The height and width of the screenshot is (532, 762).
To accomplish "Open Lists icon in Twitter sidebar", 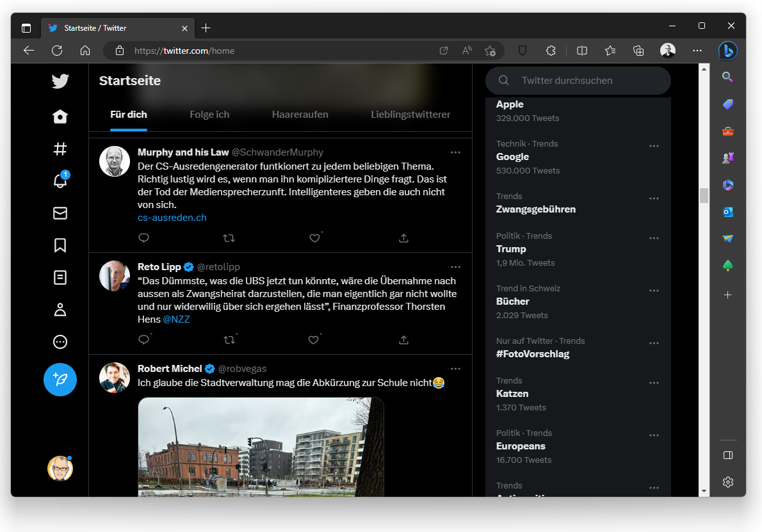I will coord(60,277).
